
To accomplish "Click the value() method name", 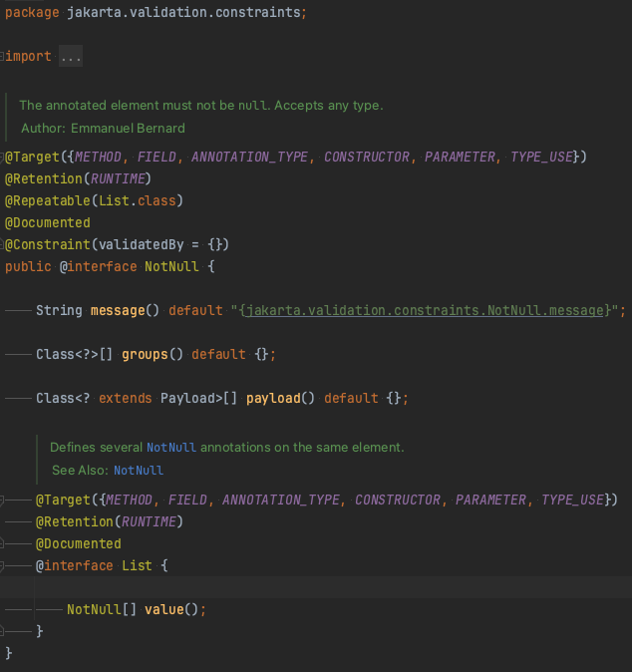I will 164,609.
